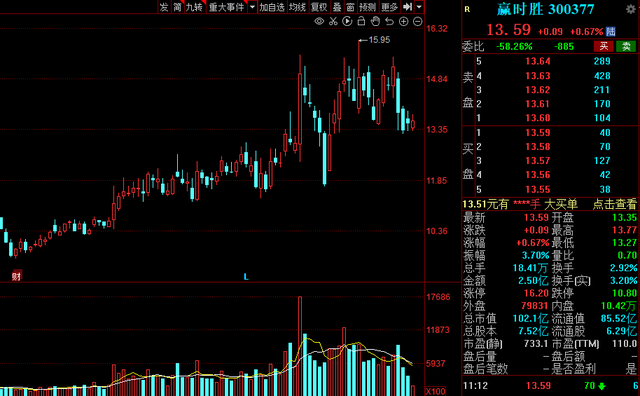
Task: Click the 市盈(静) 733.1 value
Action: click(536, 344)
